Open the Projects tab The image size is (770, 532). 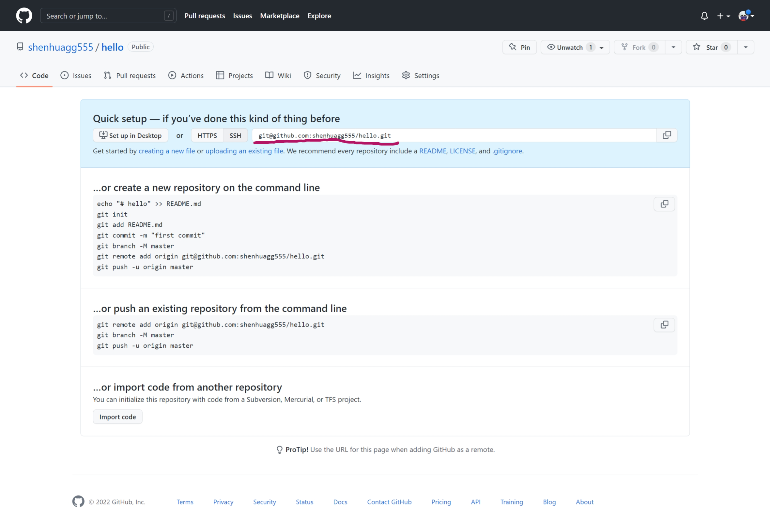[x=234, y=75]
